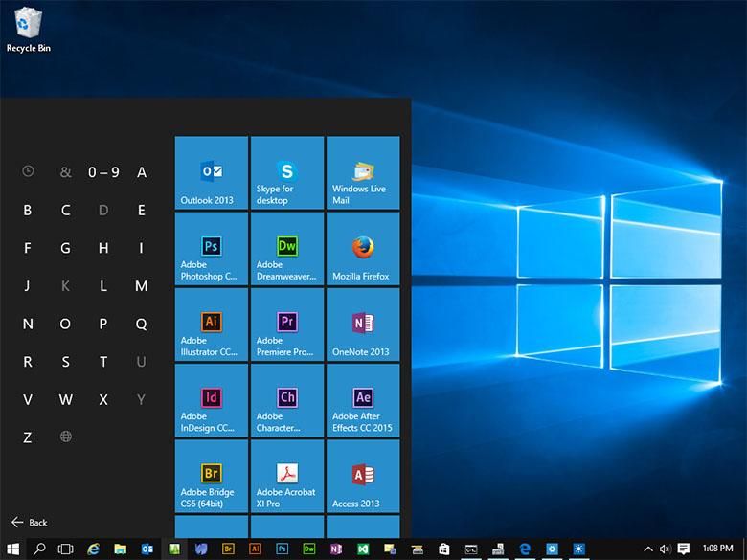Launch Adobe After Effects CC 2015
The height and width of the screenshot is (560, 747).
(x=362, y=399)
